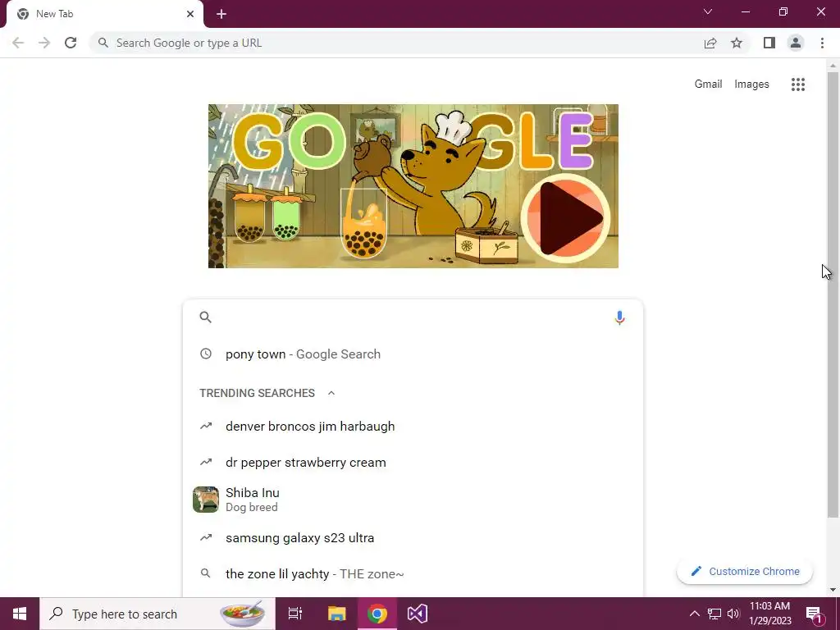Click the scrollbar down arrow

[x=833, y=590]
